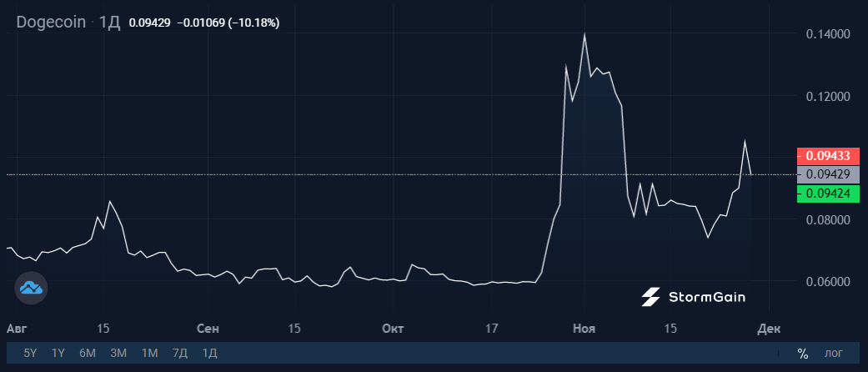Click the blue cloud chart icon
Viewport: 868px width, 372px height.
pyautogui.click(x=31, y=288)
